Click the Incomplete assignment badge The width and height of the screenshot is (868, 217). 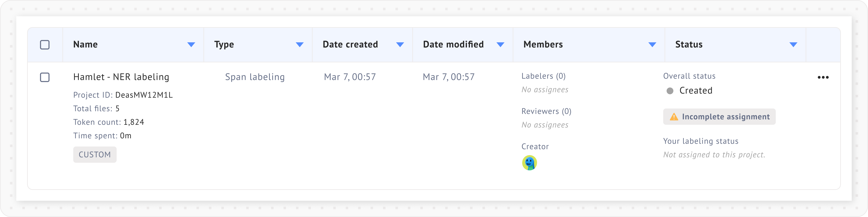(x=719, y=117)
